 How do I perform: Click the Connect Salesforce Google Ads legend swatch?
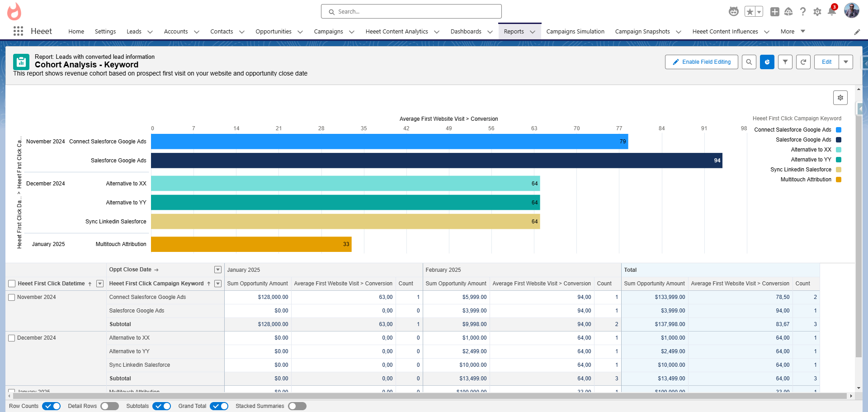(839, 130)
